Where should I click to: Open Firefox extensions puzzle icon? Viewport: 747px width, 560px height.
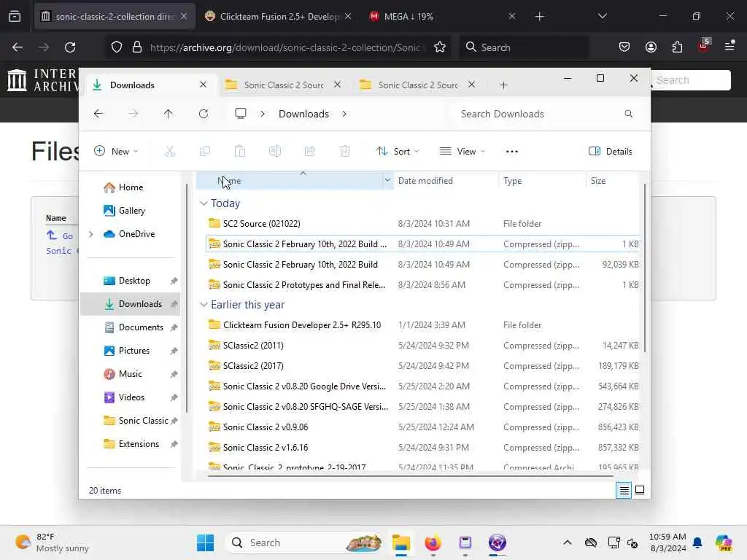pos(677,47)
